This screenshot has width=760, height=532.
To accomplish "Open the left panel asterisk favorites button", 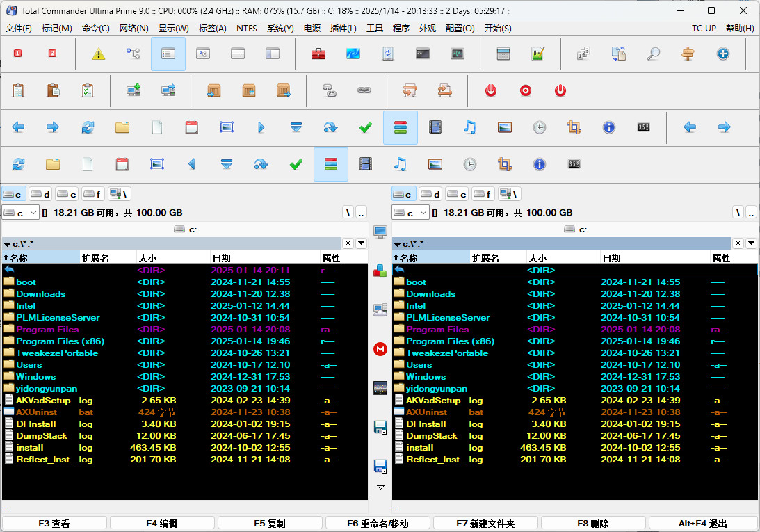I will [348, 243].
